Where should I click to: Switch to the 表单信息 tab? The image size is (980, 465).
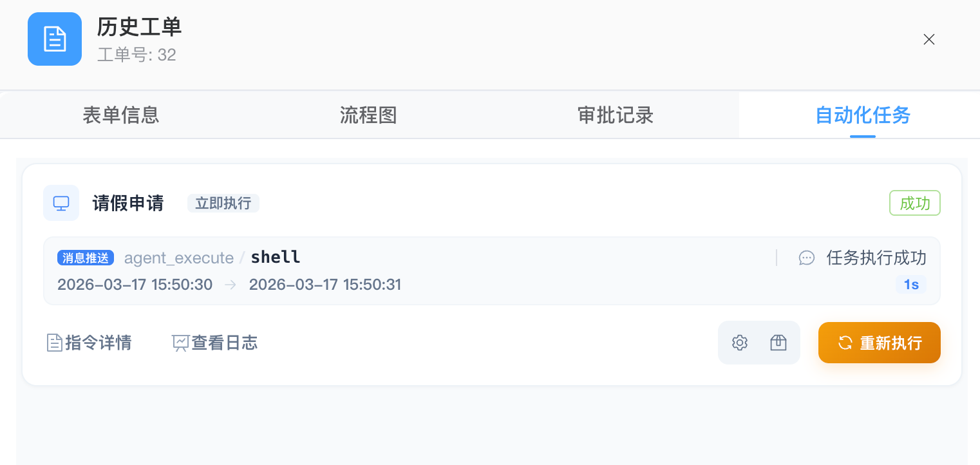coord(121,115)
